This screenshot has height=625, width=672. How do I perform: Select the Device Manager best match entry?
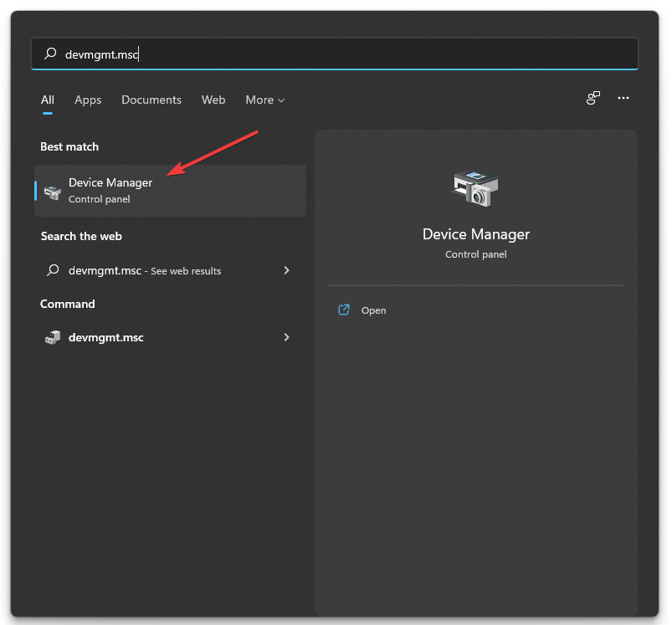coord(110,182)
